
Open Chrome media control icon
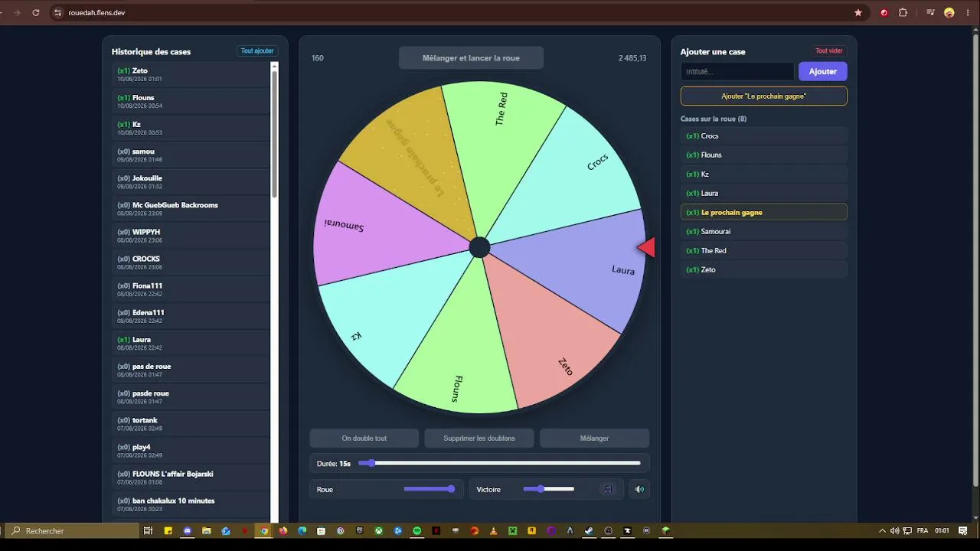tap(930, 13)
